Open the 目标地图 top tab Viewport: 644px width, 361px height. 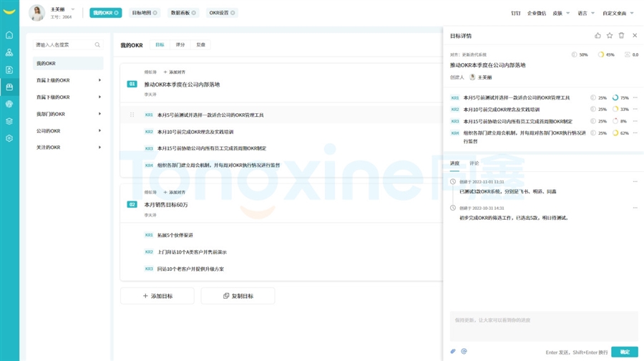click(144, 13)
